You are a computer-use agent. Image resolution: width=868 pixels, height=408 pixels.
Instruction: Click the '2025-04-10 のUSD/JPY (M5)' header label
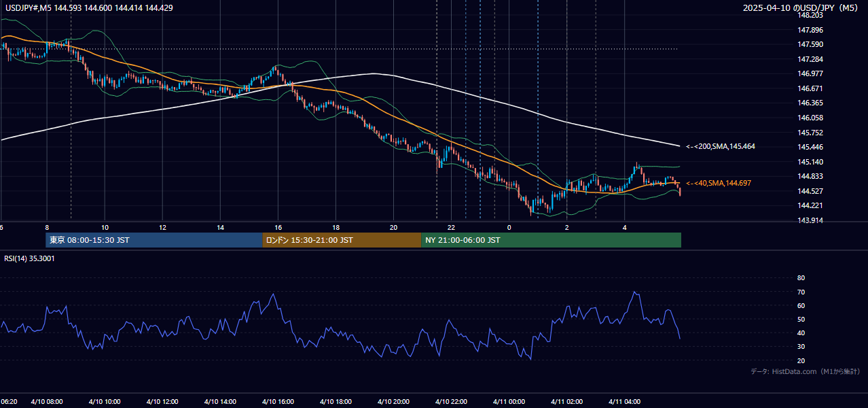(x=801, y=8)
